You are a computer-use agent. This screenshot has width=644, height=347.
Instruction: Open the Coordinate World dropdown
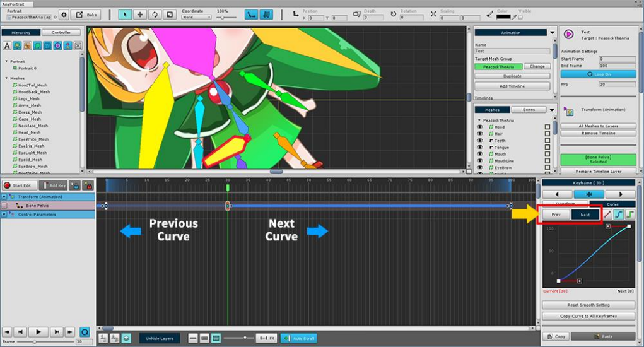(x=197, y=17)
